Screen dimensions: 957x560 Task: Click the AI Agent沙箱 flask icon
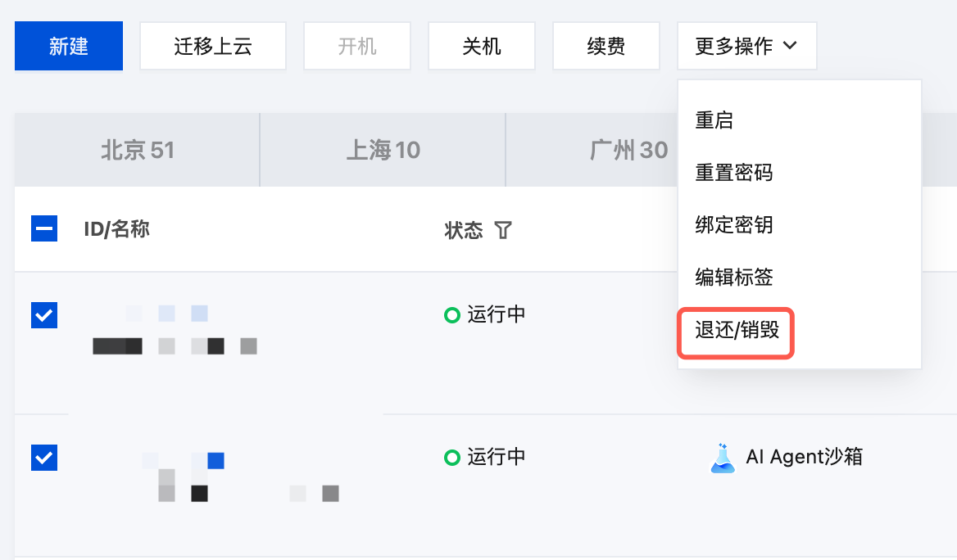click(x=722, y=457)
